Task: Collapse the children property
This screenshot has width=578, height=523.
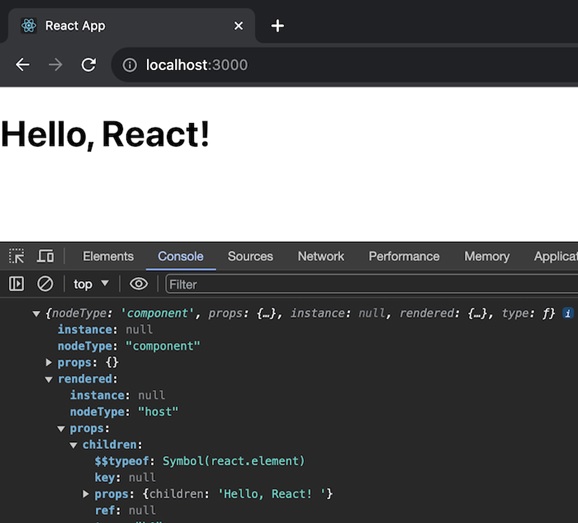Action: coord(73,445)
